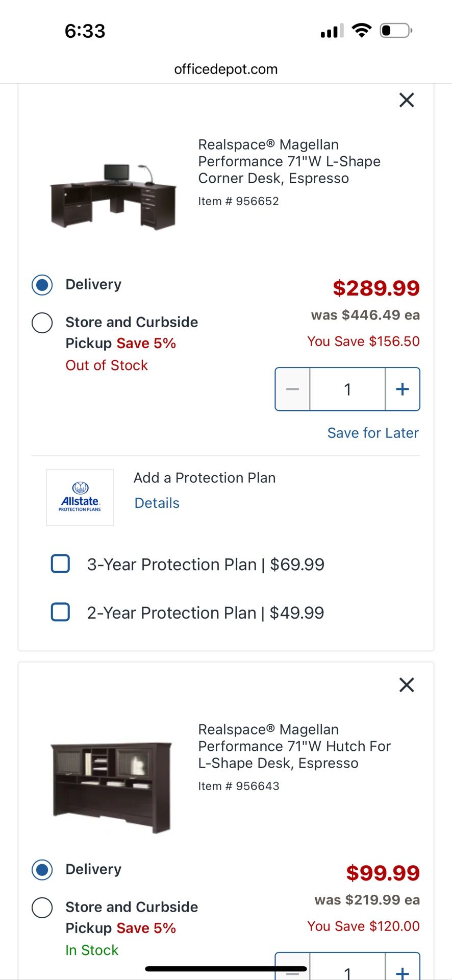Remove the Hutch item with X icon
The width and height of the screenshot is (452, 980).
click(x=407, y=684)
